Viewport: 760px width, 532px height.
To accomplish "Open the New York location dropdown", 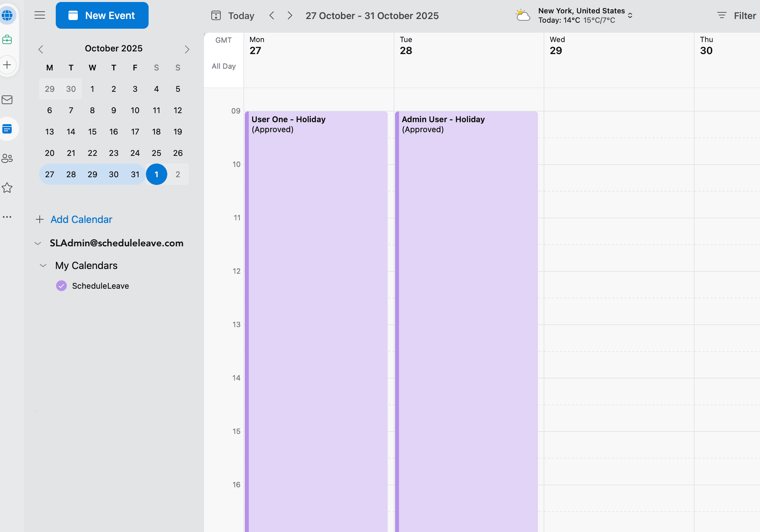I will click(630, 16).
